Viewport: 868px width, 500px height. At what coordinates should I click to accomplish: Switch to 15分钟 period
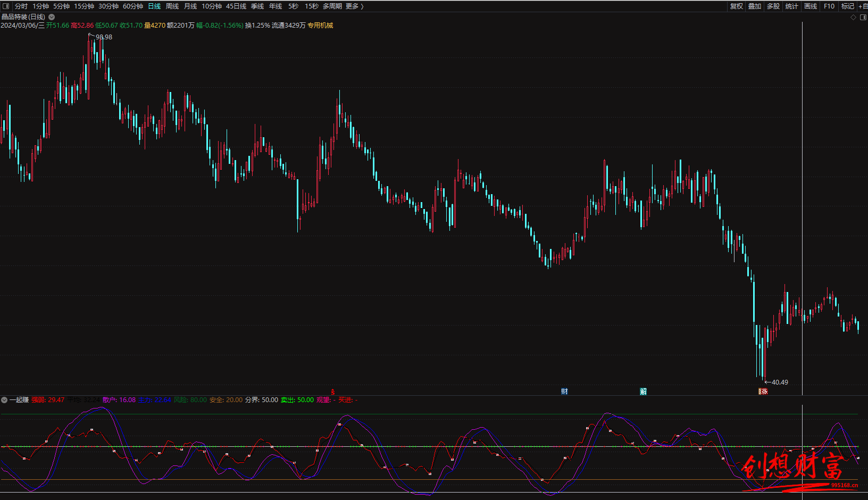click(x=84, y=6)
